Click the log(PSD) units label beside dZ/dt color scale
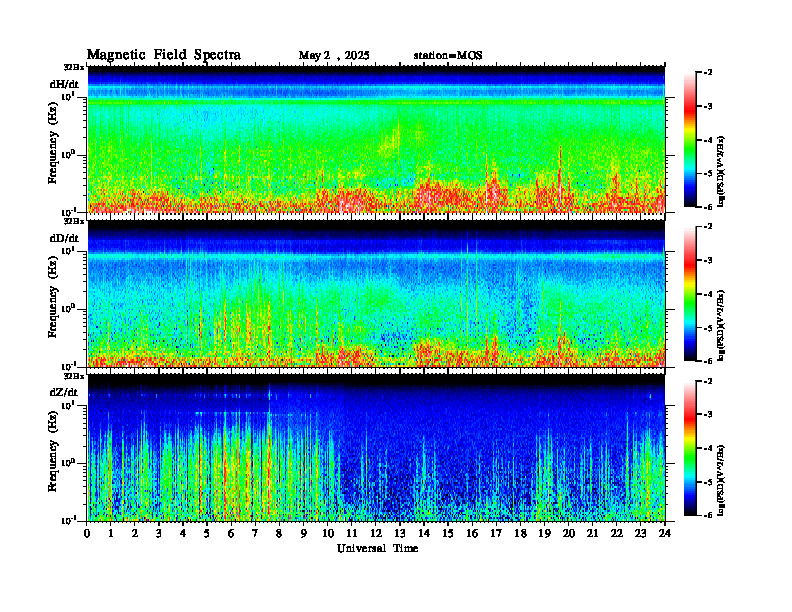This screenshot has height=612, width=792. (721, 479)
